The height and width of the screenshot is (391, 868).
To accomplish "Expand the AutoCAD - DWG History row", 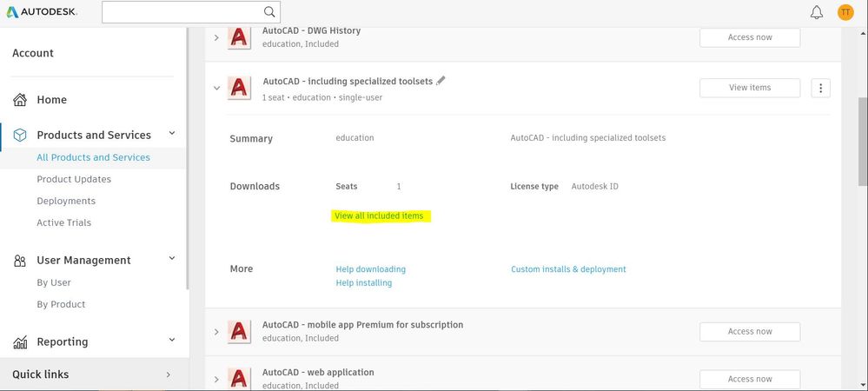I will pos(216,37).
